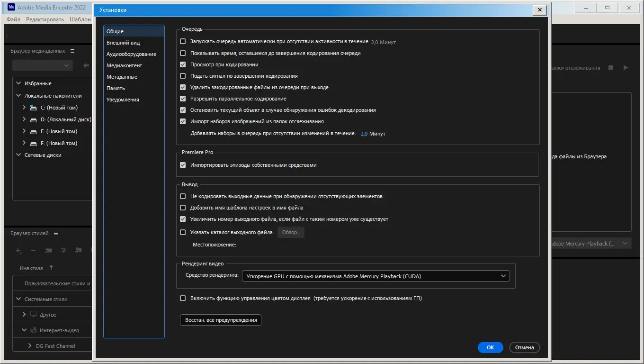Click the back arrow in the media browser
Viewport: 644px width, 364px height.
[x=86, y=65]
